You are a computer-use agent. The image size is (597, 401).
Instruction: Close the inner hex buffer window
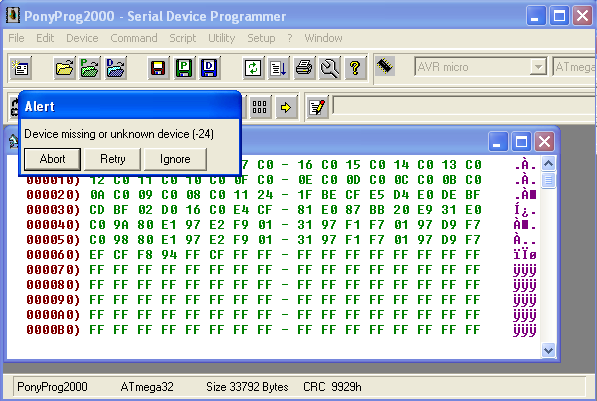tap(544, 142)
